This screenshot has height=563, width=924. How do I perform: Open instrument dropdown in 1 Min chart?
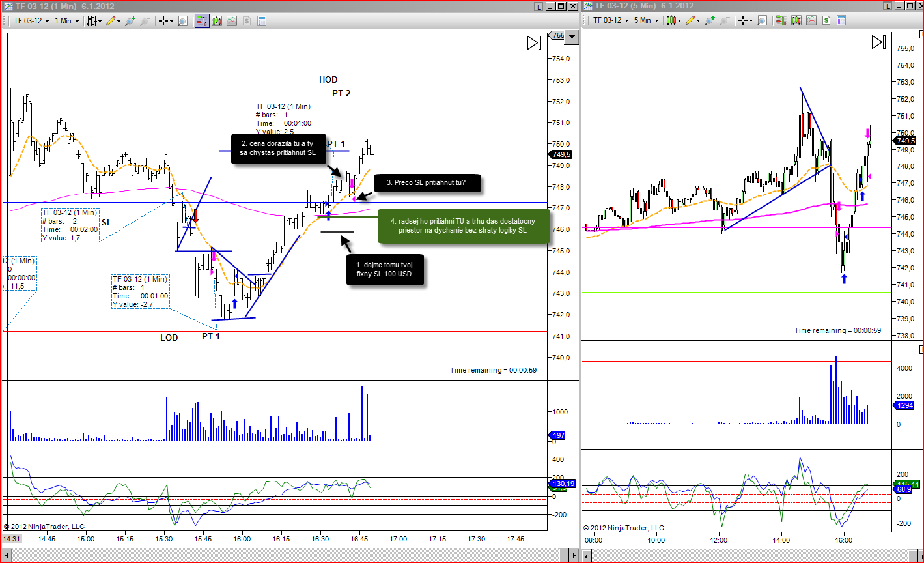coord(31,21)
